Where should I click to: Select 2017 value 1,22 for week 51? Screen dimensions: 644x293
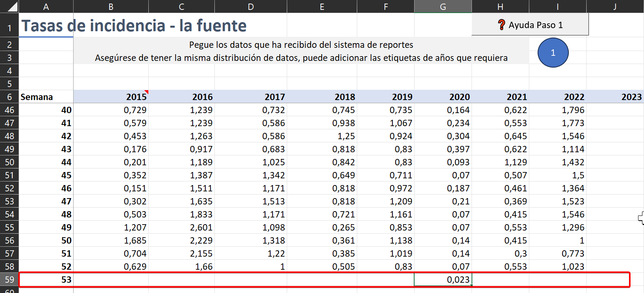[x=251, y=253]
